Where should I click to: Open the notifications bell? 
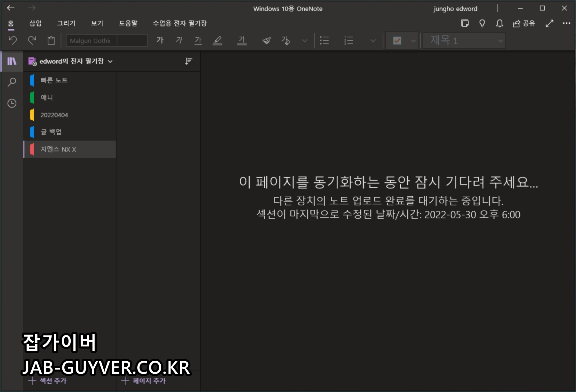click(500, 23)
